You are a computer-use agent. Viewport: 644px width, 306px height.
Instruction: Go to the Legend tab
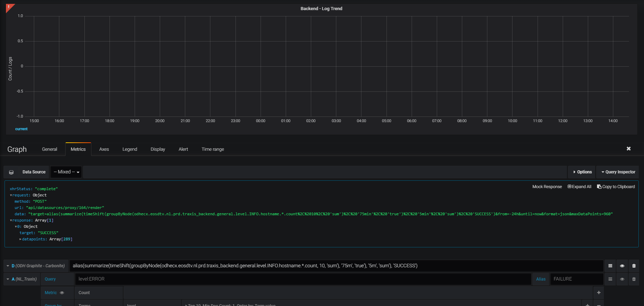point(130,149)
